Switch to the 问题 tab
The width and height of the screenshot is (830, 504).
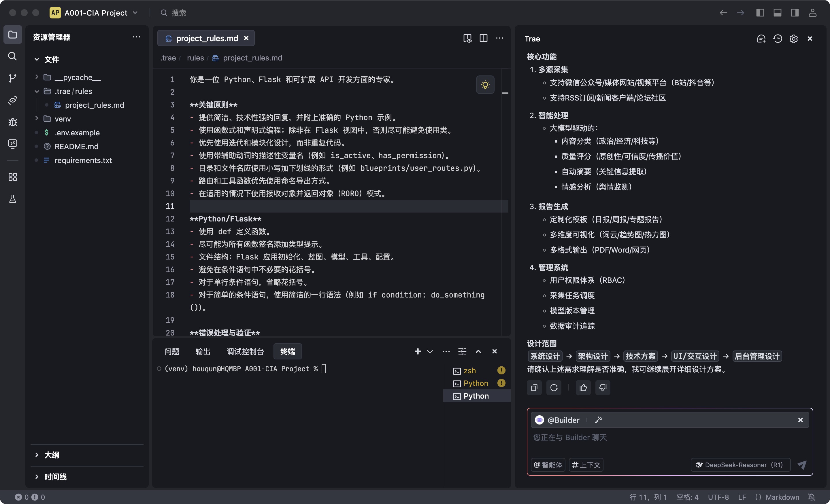(171, 351)
